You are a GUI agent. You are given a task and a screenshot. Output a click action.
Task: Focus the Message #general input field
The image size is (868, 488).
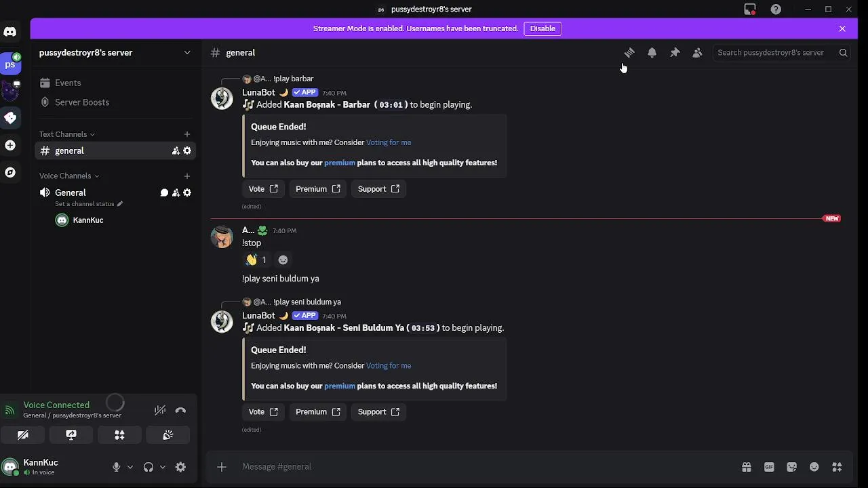475,467
